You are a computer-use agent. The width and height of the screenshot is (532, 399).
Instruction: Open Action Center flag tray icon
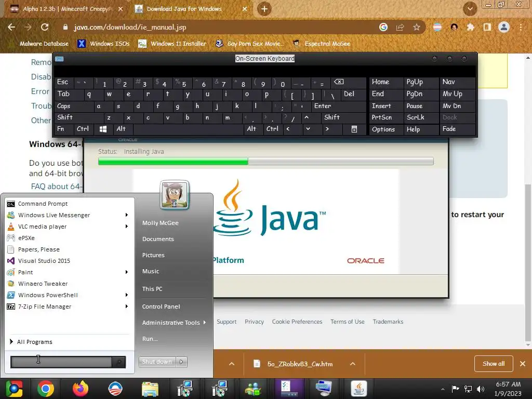[455, 389]
